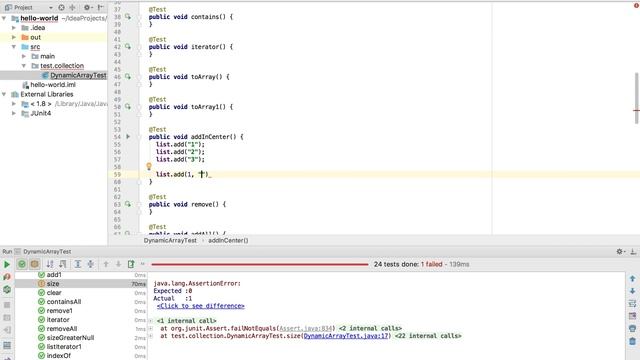640x360 pixels.
Task: Export test results icon
Action: [x=131, y=264]
